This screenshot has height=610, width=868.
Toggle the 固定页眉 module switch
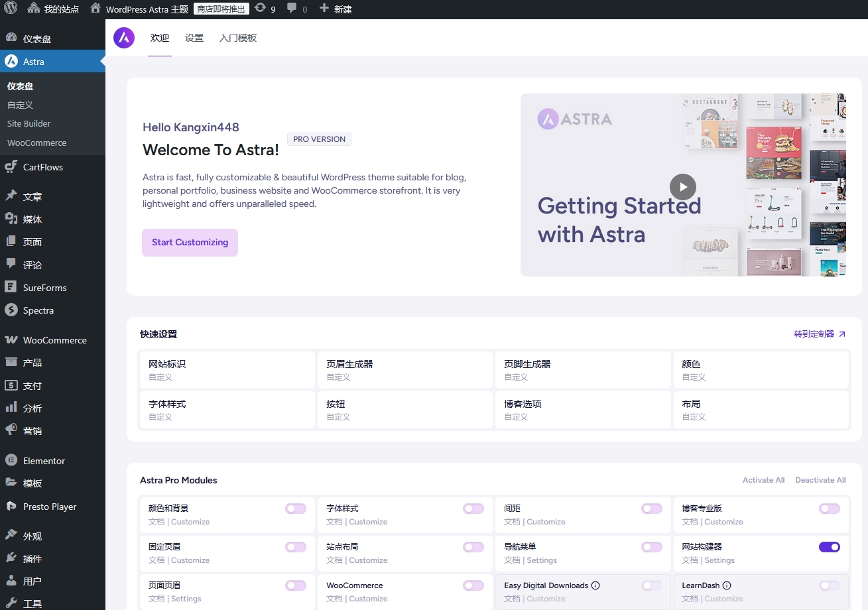296,547
